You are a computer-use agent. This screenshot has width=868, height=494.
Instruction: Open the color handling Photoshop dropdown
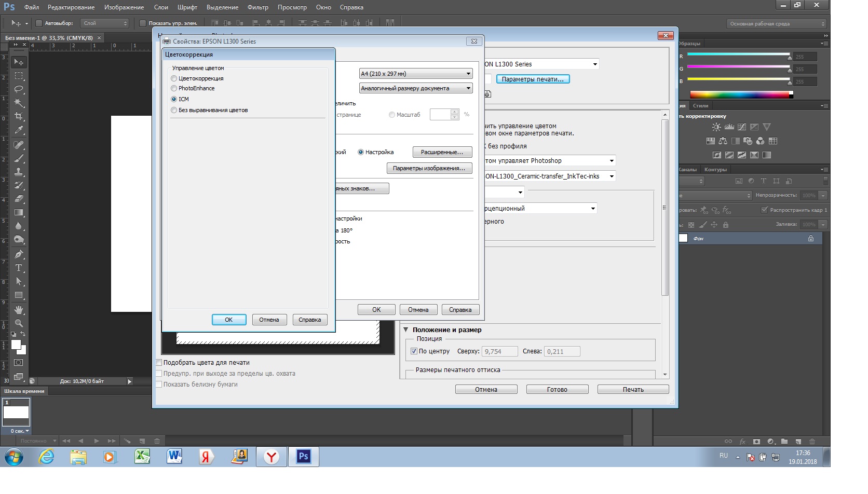coord(549,161)
